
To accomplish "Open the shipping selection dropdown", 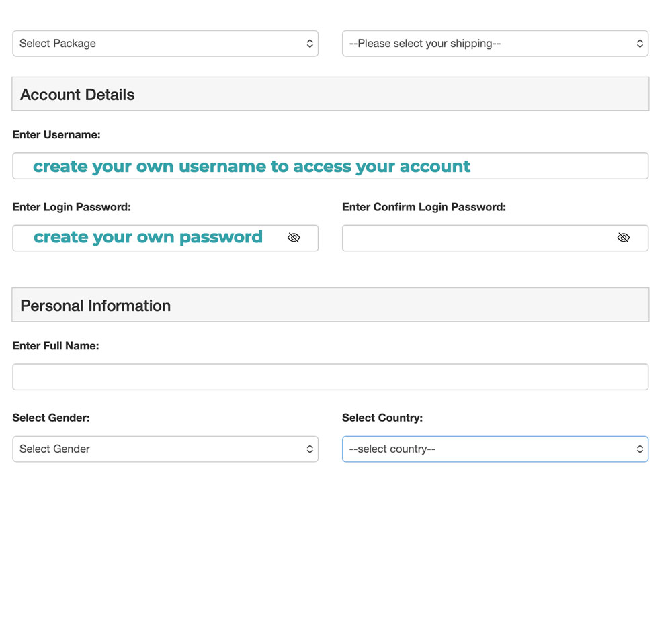I will click(495, 43).
